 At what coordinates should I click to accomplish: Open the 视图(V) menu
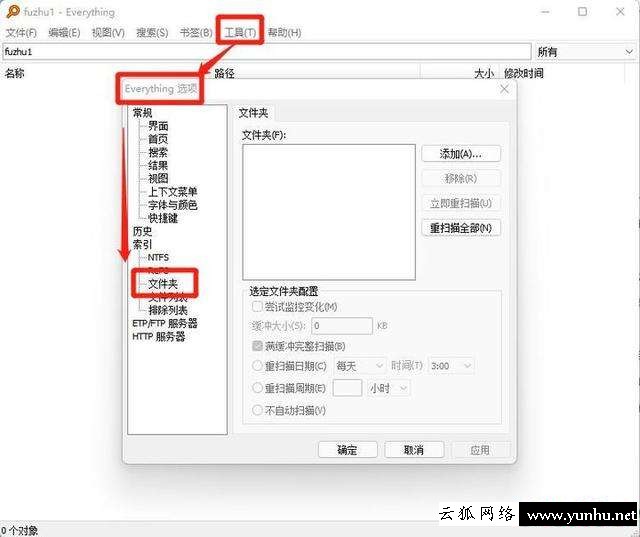click(108, 33)
